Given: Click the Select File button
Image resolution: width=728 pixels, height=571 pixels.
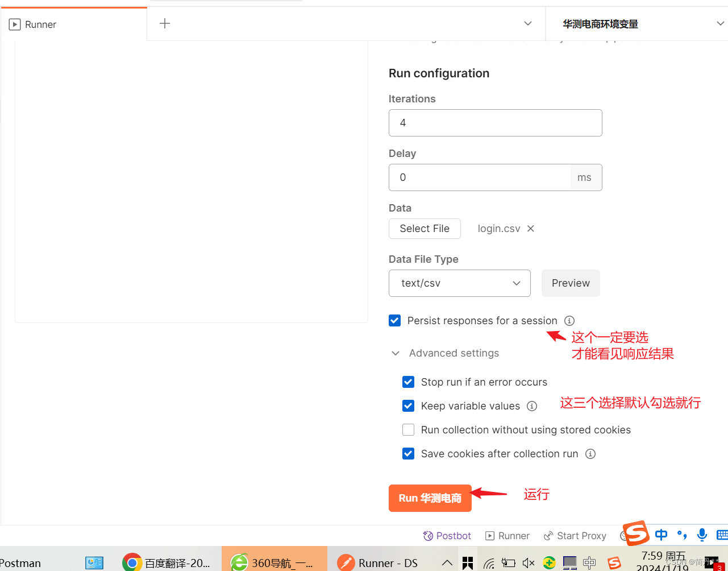Looking at the screenshot, I should click(425, 229).
